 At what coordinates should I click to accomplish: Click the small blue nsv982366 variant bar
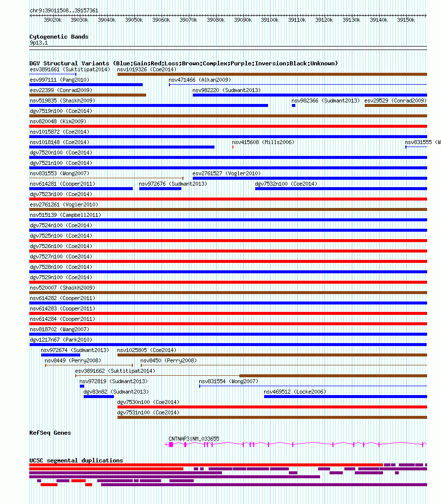(294, 105)
